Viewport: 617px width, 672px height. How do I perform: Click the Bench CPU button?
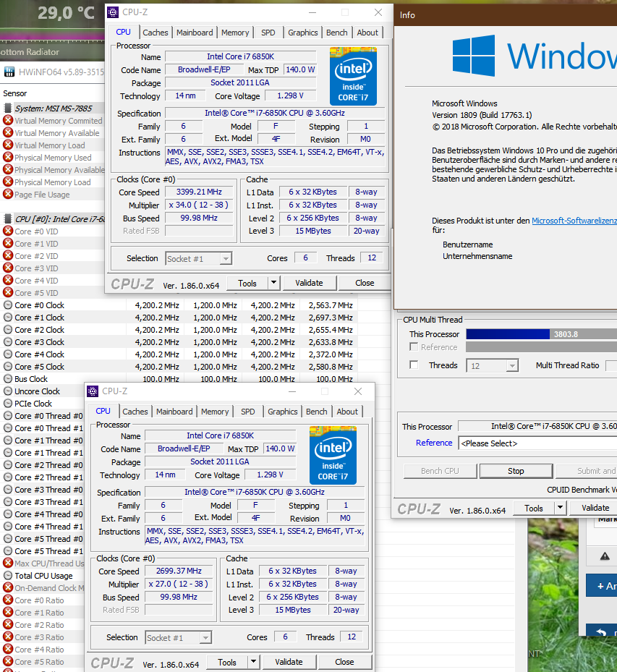tap(440, 471)
